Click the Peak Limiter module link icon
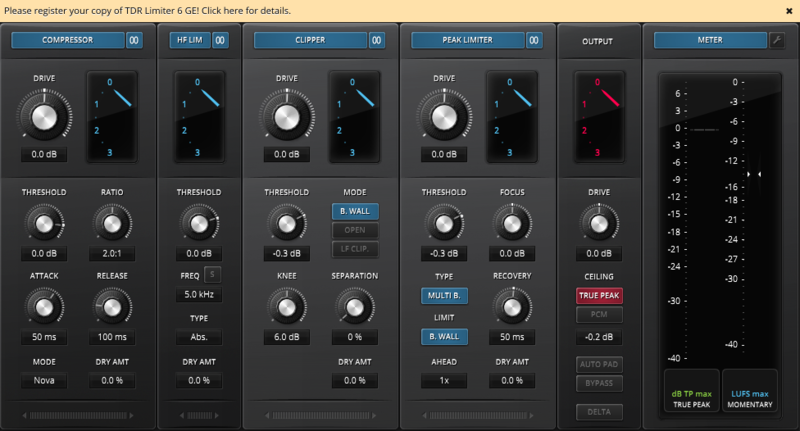 (535, 40)
